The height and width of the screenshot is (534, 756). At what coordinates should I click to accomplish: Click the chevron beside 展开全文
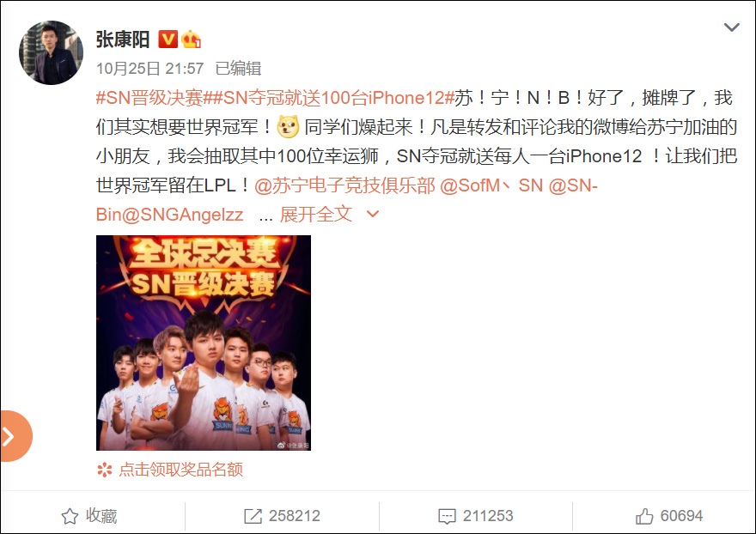(373, 214)
